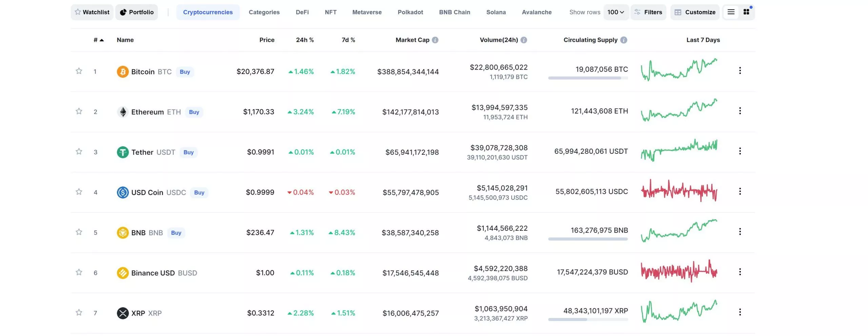
Task: Open the Solana tab
Action: (x=496, y=12)
